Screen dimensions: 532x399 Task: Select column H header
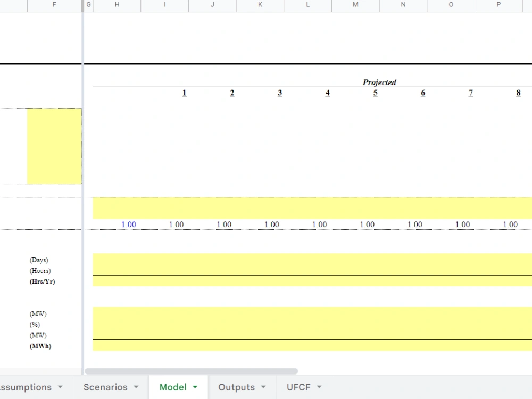[x=116, y=5]
